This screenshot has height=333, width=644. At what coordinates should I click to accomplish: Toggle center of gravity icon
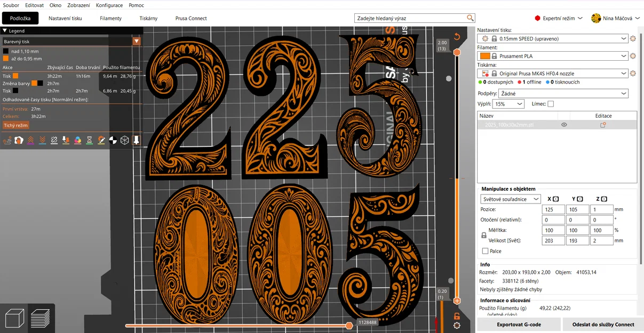click(x=113, y=140)
